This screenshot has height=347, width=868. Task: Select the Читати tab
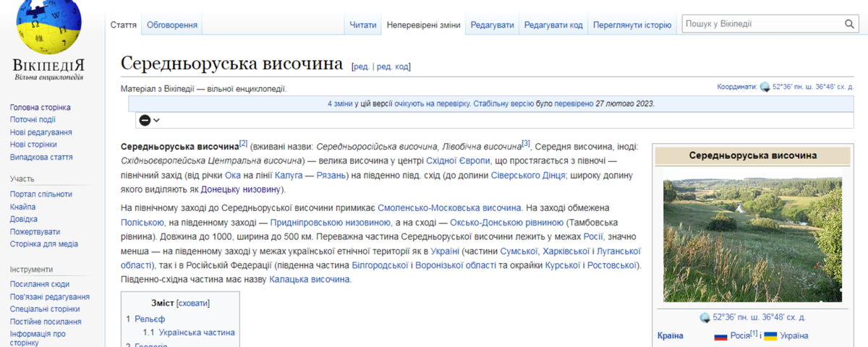[363, 25]
